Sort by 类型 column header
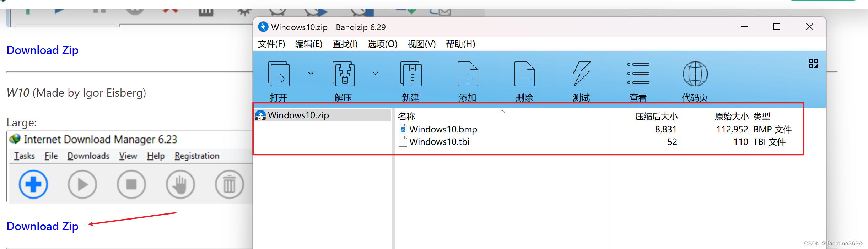The image size is (868, 249). click(762, 116)
